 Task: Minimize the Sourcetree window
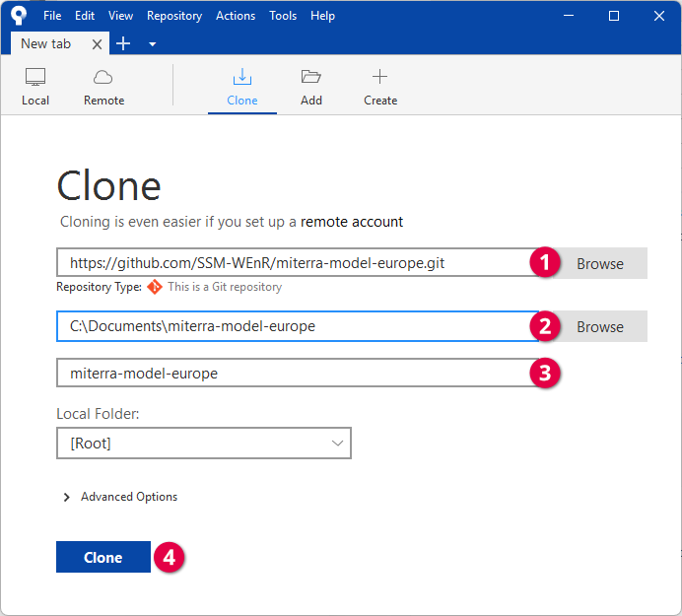pyautogui.click(x=569, y=16)
